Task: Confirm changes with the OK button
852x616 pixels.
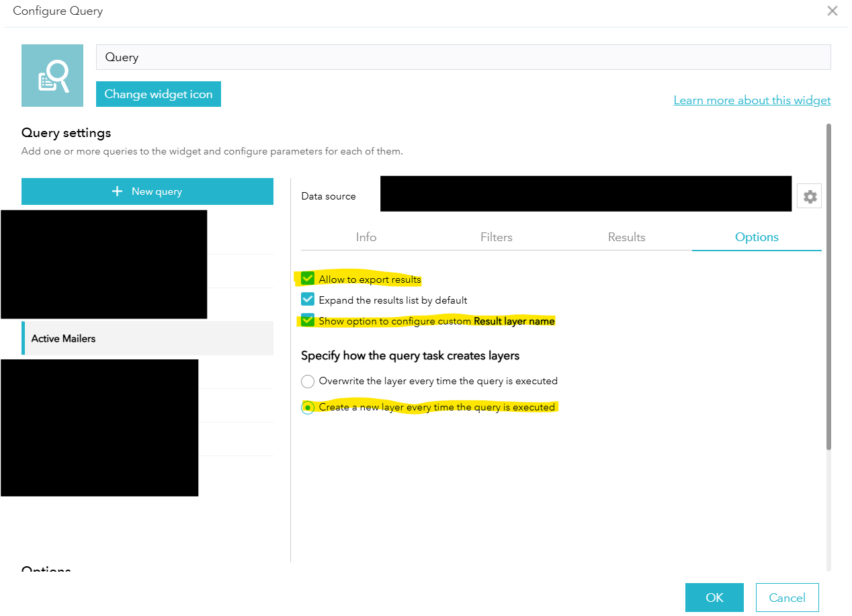Action: pos(714,597)
